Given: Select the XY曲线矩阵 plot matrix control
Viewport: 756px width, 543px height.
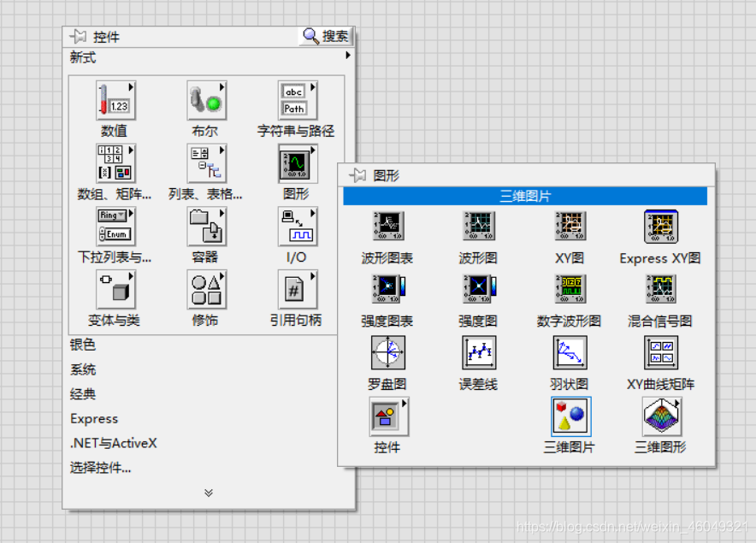Looking at the screenshot, I should [661, 352].
